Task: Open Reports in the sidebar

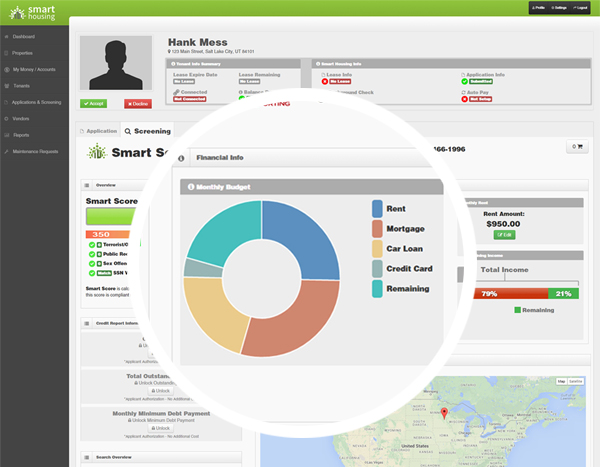Action: (21, 135)
